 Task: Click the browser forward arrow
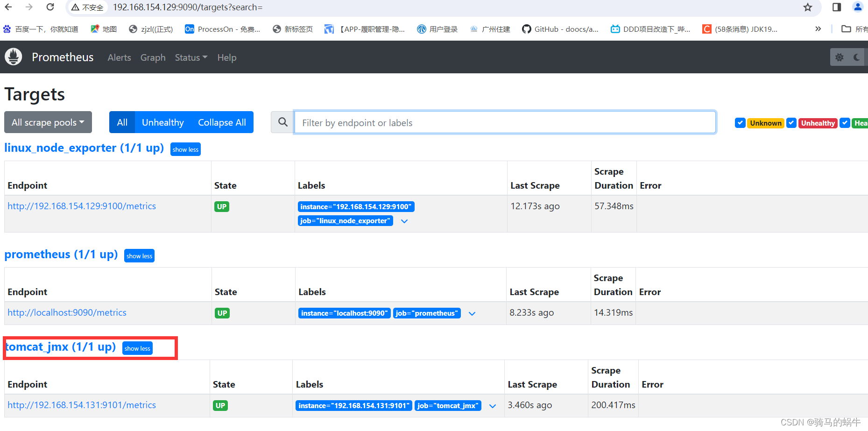pos(29,7)
